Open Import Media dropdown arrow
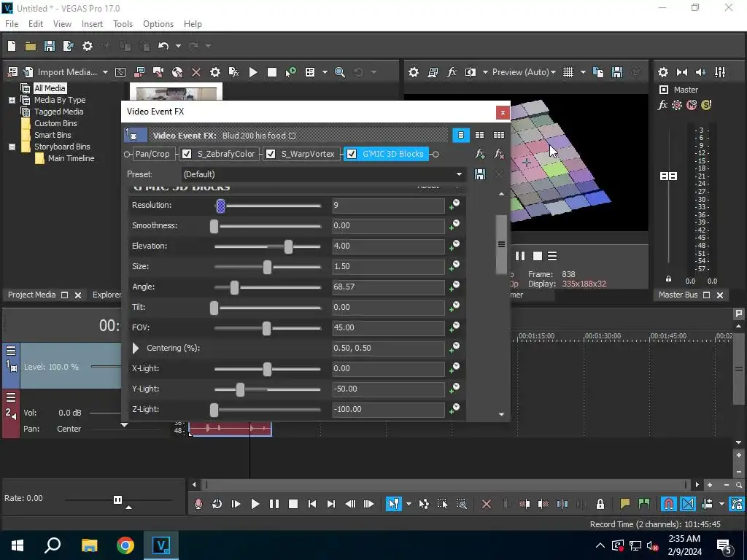The image size is (747, 560). [x=105, y=72]
